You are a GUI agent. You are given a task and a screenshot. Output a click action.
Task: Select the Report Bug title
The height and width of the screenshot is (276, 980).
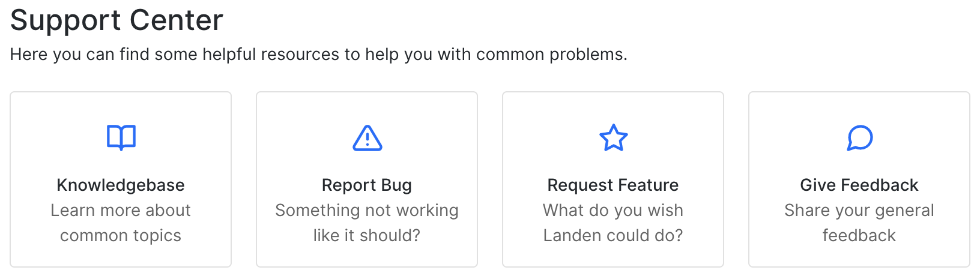click(367, 185)
